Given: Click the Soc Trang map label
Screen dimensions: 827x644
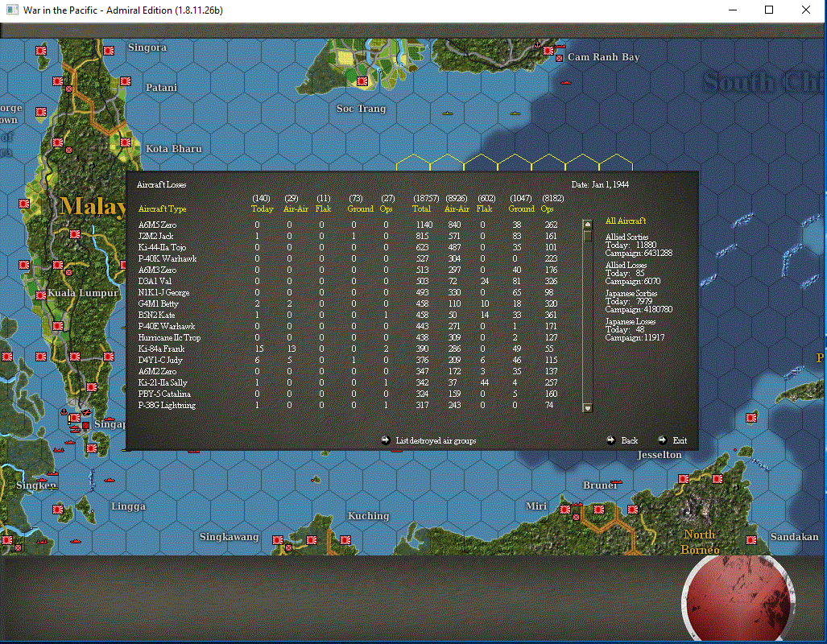Looking at the screenshot, I should click(362, 109).
